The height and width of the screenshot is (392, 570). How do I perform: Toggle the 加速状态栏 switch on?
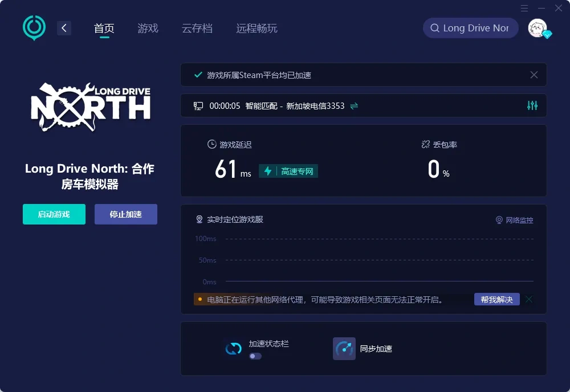254,356
